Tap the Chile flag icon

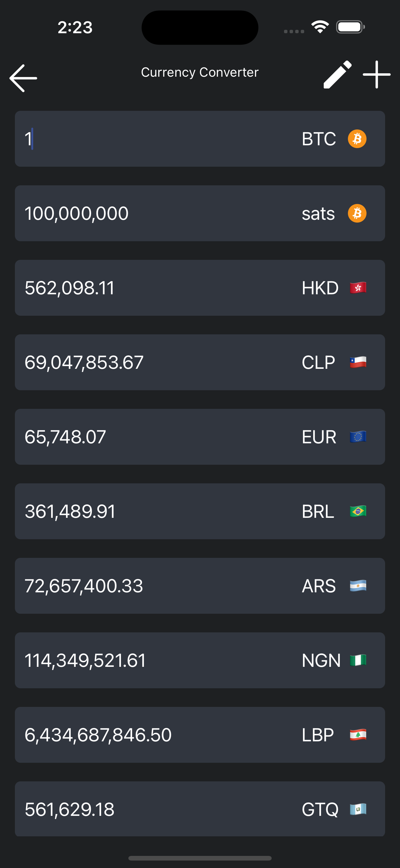(358, 362)
